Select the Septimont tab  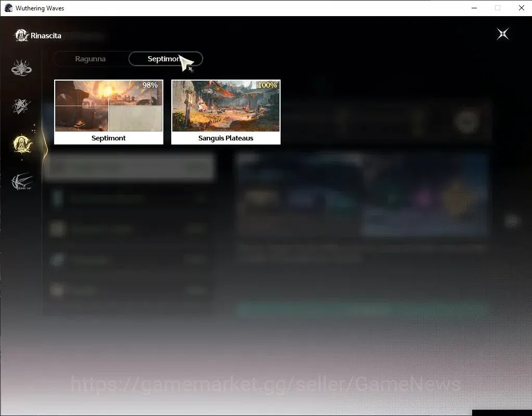166,59
